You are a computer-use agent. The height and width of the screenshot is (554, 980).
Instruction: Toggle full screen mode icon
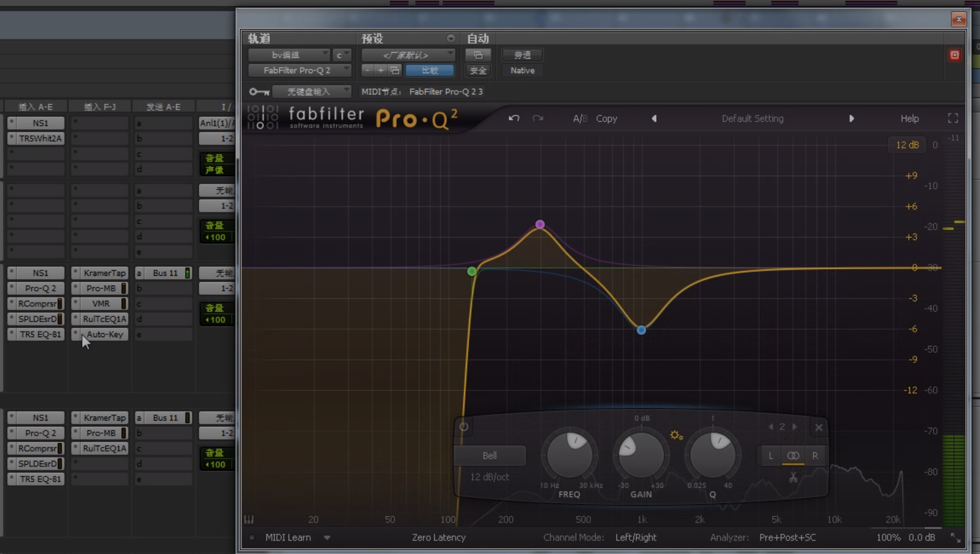click(953, 118)
